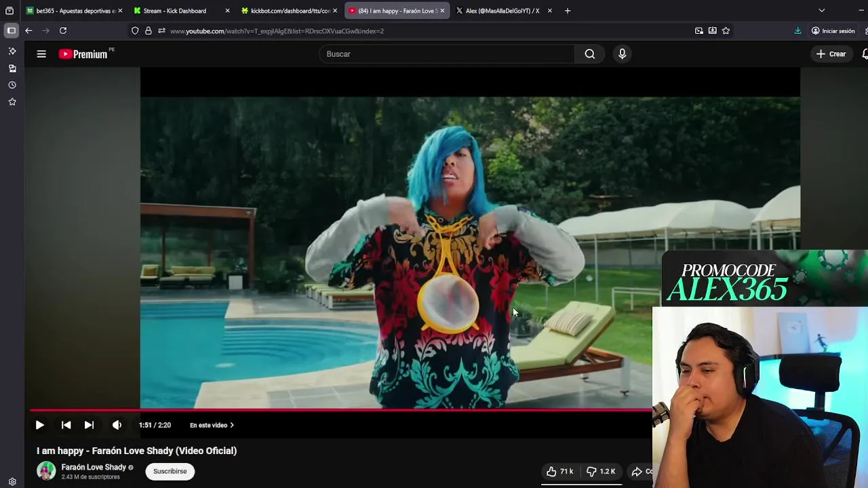Bookmark this page with the star icon
The image size is (868, 488).
[x=726, y=30]
